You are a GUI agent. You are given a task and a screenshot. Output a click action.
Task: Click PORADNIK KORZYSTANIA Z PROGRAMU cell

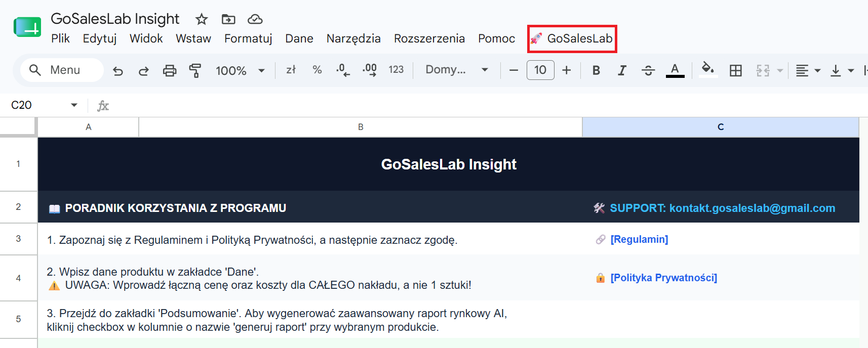click(310, 208)
